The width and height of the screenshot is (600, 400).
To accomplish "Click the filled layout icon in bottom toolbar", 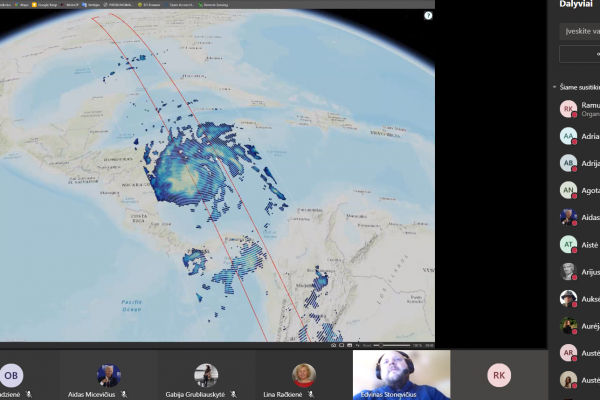I will click(x=349, y=345).
